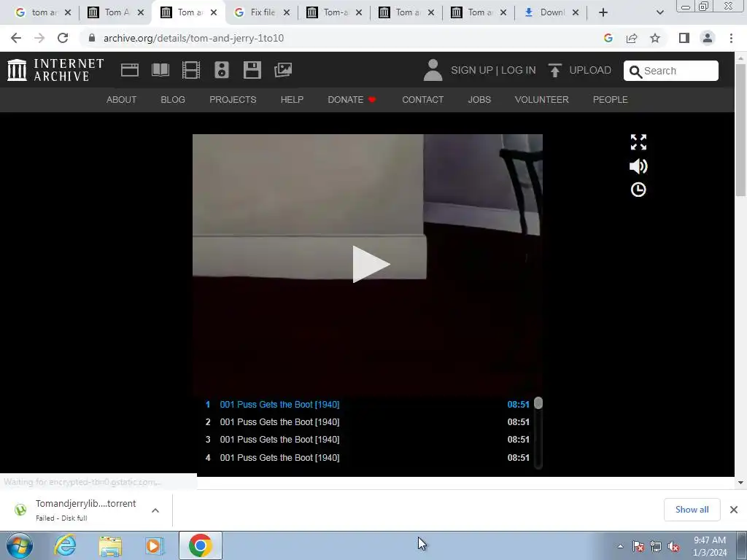Click the address bar URL
Viewport: 747px width, 560px height.
click(193, 38)
